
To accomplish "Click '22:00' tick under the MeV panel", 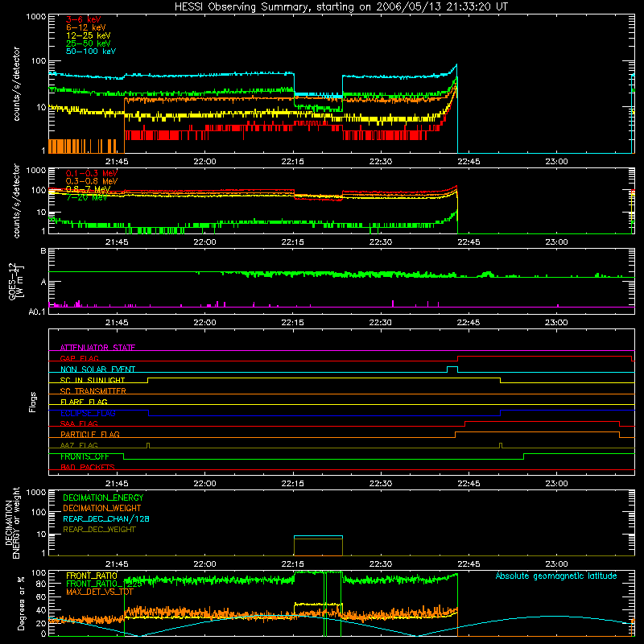I will point(204,242).
